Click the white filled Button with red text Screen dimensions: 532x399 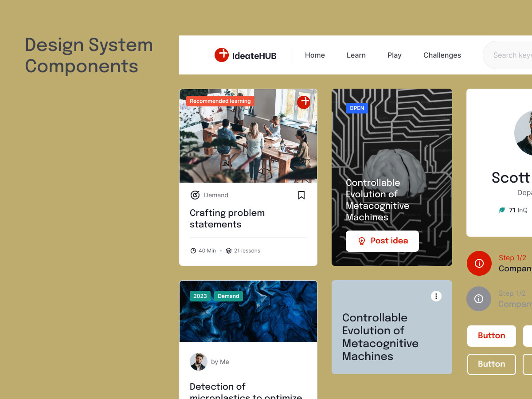[491, 336]
